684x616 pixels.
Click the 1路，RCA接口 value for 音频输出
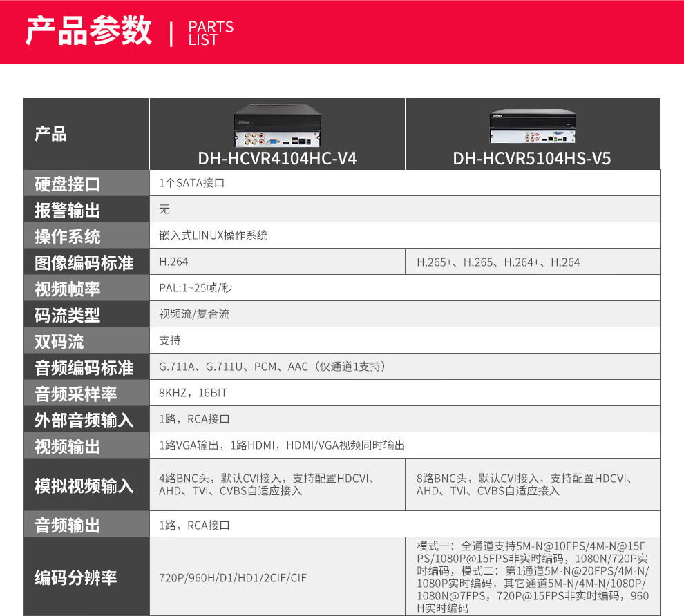pos(194,526)
